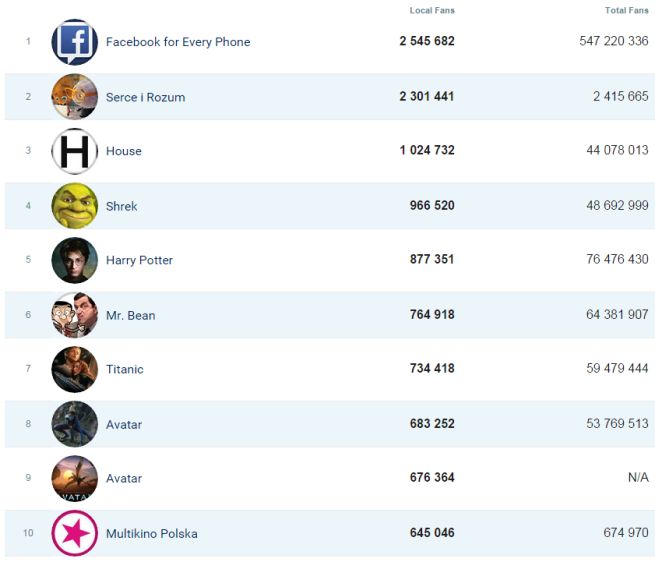Open the Facebook for Every Phone link

click(x=178, y=42)
